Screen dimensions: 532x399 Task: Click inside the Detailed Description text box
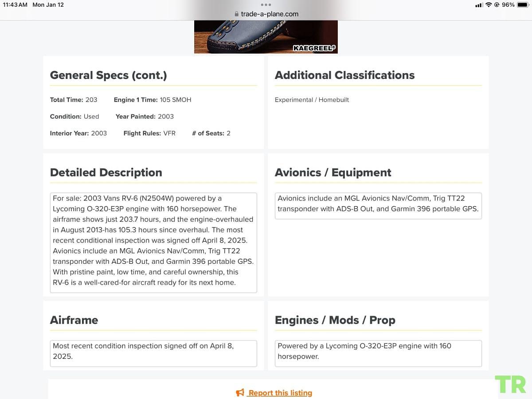point(153,243)
